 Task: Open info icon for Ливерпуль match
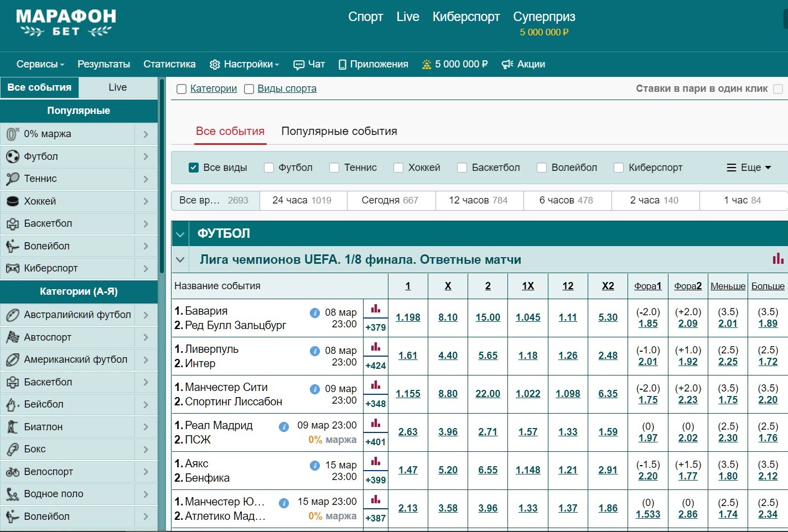pyautogui.click(x=315, y=351)
